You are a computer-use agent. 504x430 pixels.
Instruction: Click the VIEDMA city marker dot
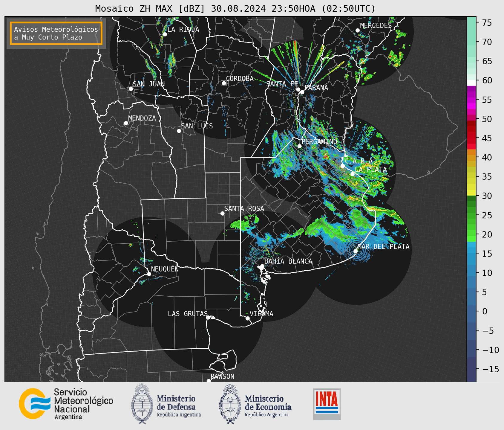(247, 318)
